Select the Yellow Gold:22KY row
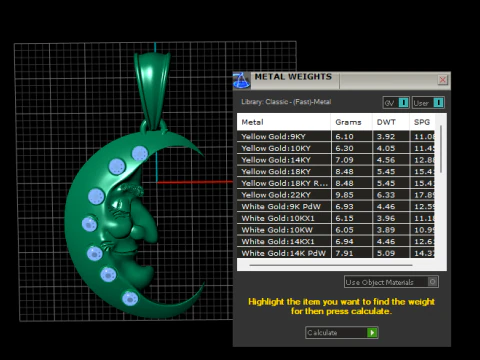Image resolution: width=480 pixels, height=360 pixels. point(336,195)
